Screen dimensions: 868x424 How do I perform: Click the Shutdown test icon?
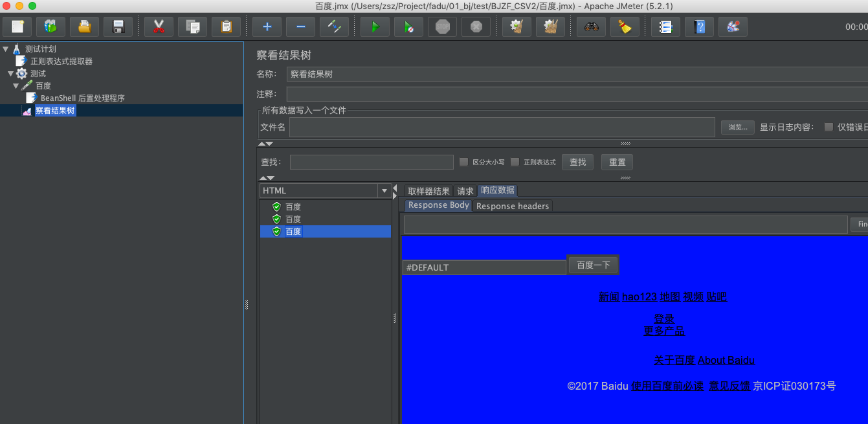(476, 27)
